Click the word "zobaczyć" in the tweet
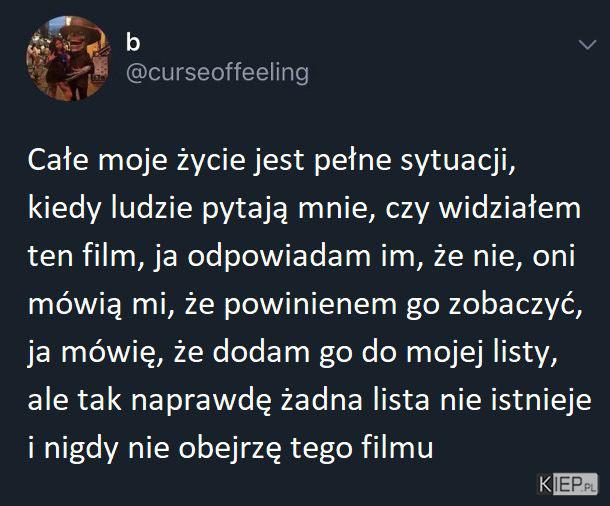Screen dimensions: 610x506 click(x=513, y=305)
